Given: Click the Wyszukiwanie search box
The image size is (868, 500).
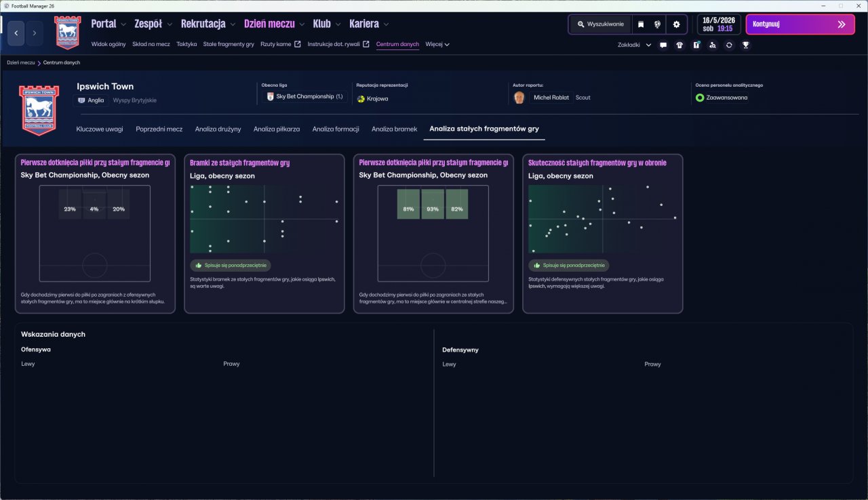Looking at the screenshot, I should [x=600, y=24].
